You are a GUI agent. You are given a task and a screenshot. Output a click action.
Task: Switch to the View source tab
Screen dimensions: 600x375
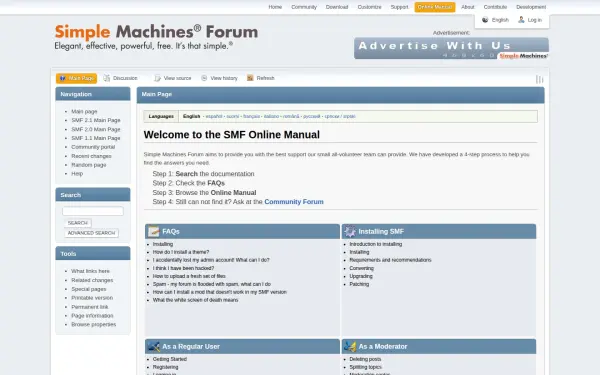(x=173, y=78)
